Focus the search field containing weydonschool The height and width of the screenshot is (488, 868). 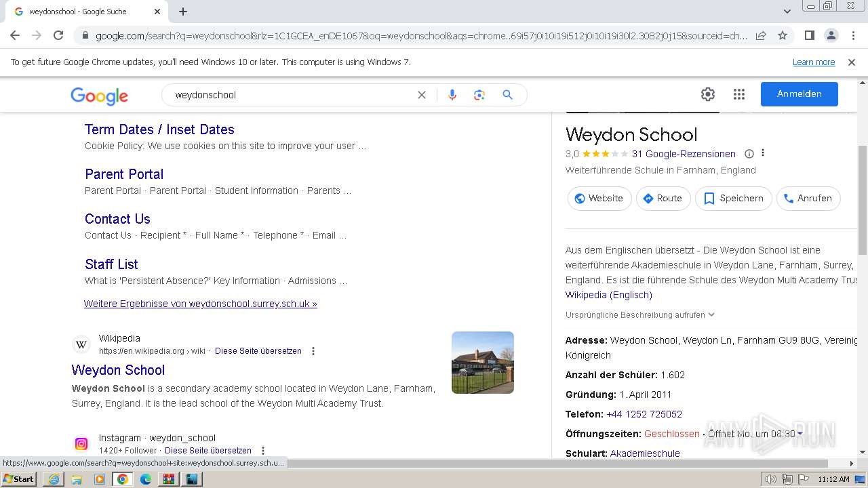tap(292, 95)
